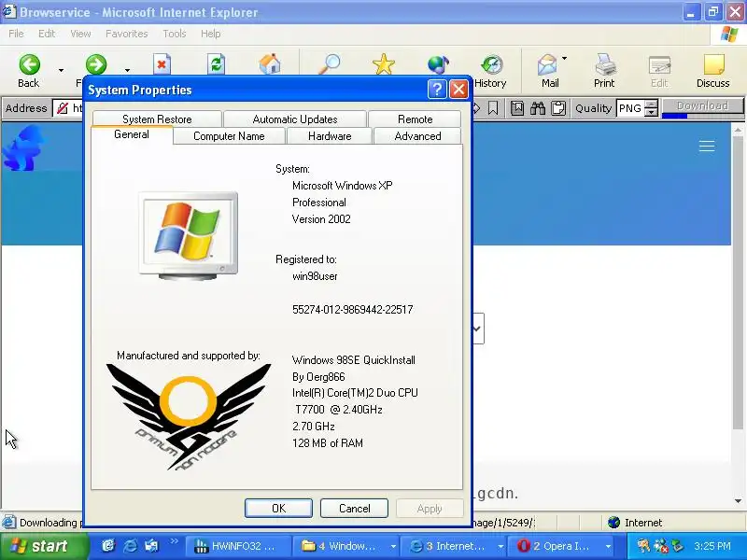Click the Download progress bar
The width and height of the screenshot is (747, 560).
(x=703, y=115)
